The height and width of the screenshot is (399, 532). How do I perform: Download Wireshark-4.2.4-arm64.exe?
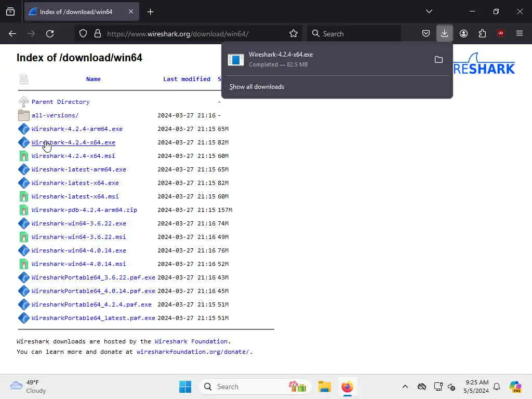77,129
